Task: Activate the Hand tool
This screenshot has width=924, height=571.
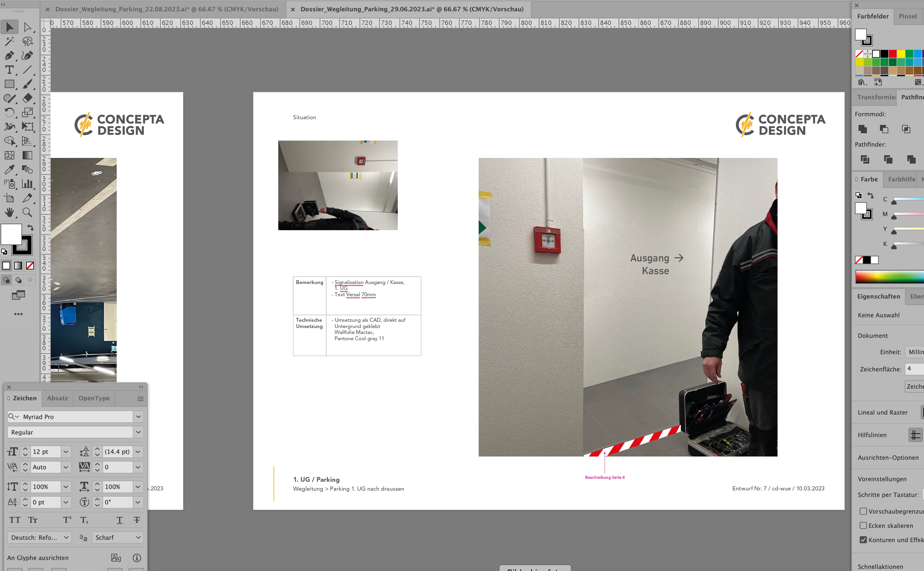Action: point(9,212)
